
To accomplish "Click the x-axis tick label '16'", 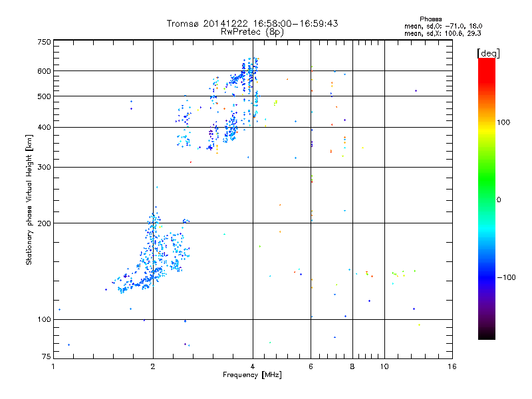I will click(x=452, y=366).
